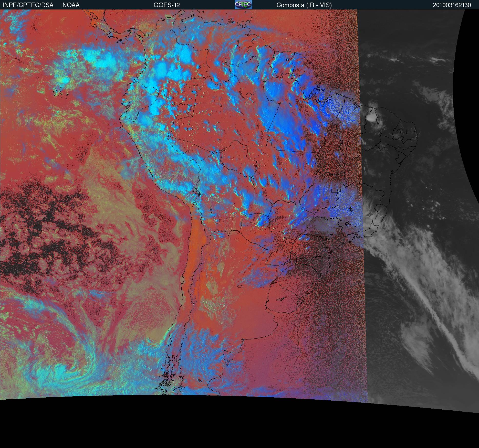479x448 pixels.
Task: Select the 201003162130 timestamp
Action: (452, 5)
